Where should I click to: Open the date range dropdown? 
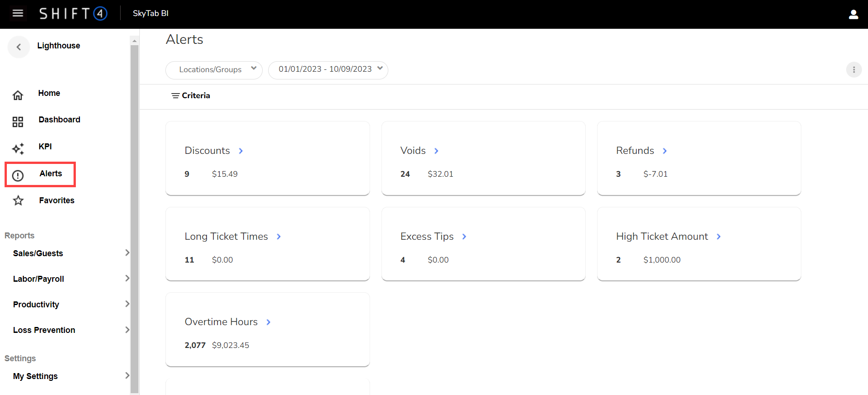click(x=328, y=69)
